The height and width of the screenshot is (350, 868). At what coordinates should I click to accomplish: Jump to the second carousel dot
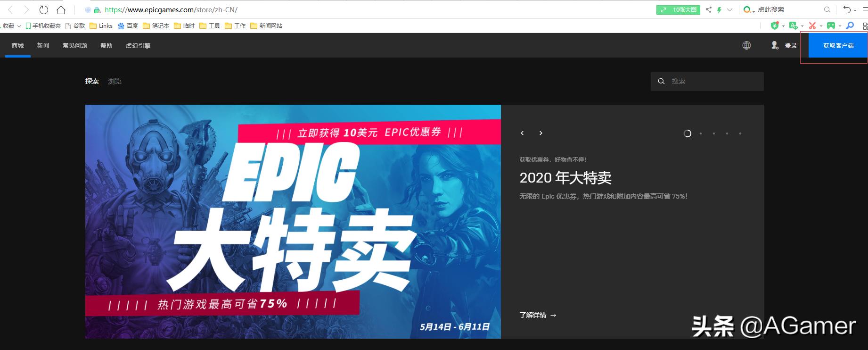click(701, 133)
